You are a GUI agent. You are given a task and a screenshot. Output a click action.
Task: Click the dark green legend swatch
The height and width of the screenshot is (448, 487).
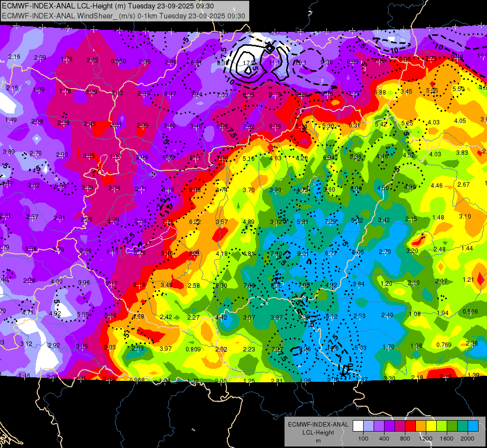(452, 426)
